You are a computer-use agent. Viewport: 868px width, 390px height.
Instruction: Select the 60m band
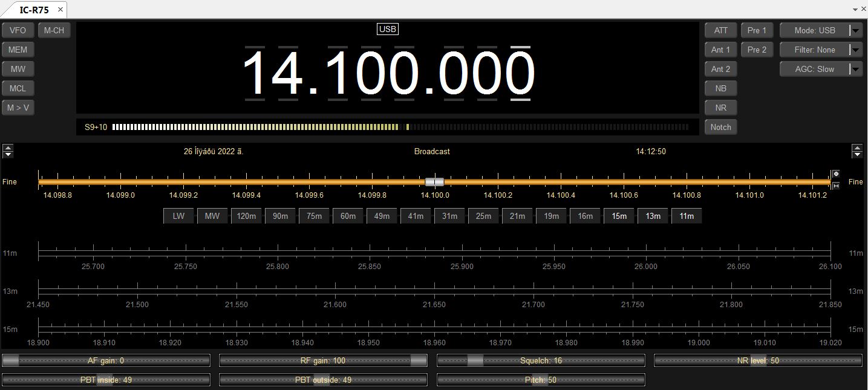point(348,216)
